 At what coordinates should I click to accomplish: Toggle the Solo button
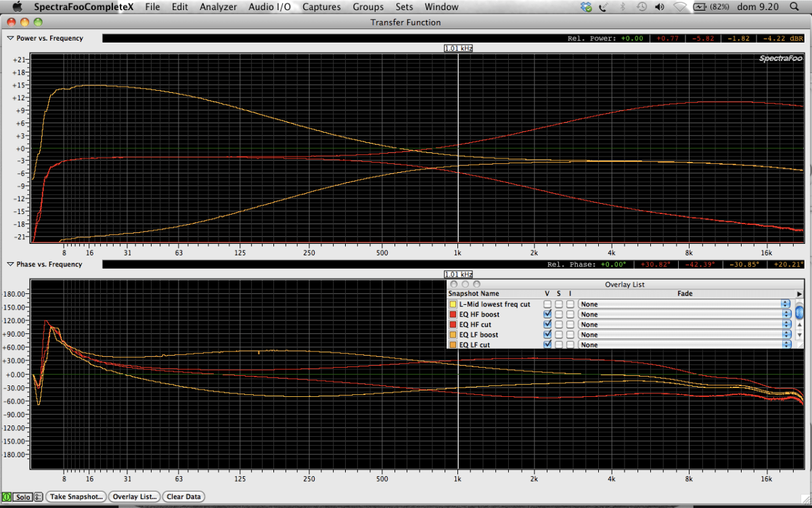coord(23,496)
